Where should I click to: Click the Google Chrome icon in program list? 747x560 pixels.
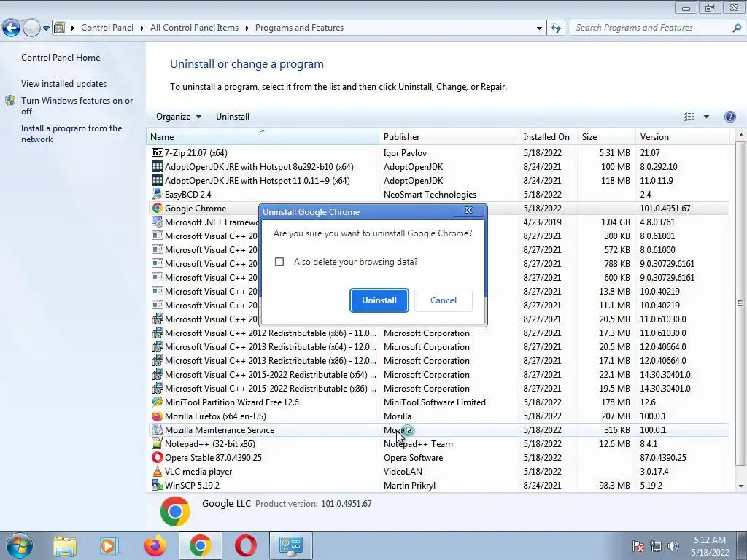pos(158,208)
